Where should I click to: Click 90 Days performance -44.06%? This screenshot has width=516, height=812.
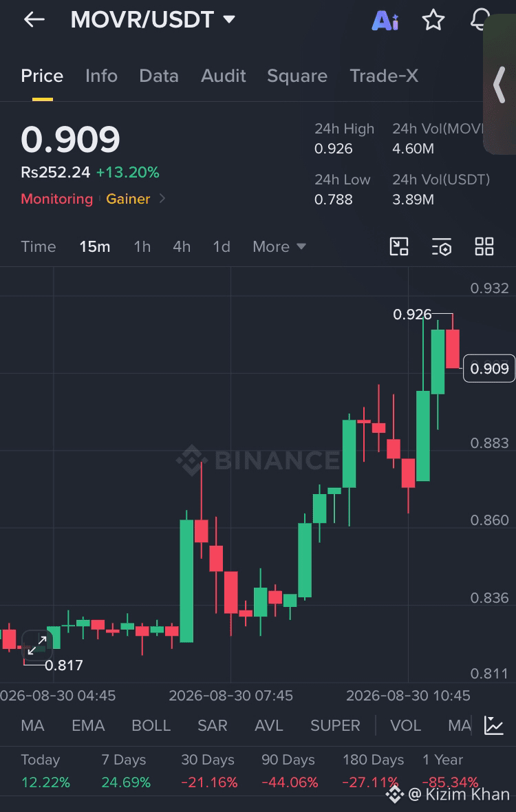(x=290, y=782)
